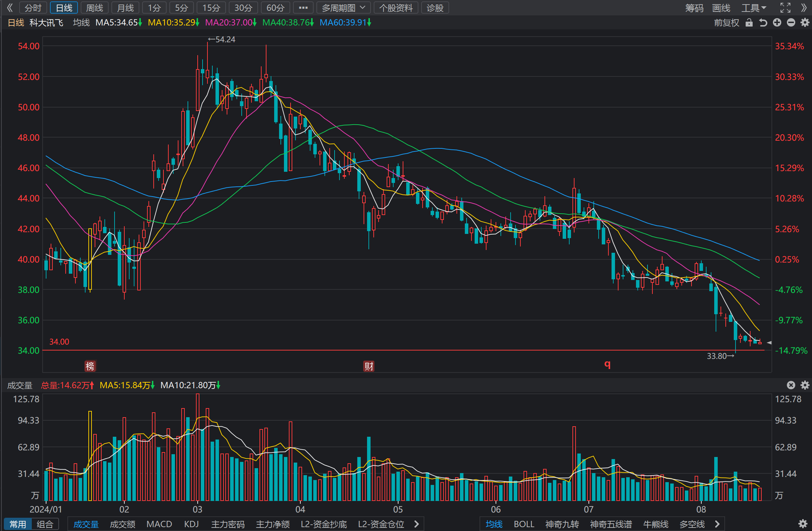Switch to 主力净额 indicator
Screen dimensions: 812x531
click(x=273, y=524)
